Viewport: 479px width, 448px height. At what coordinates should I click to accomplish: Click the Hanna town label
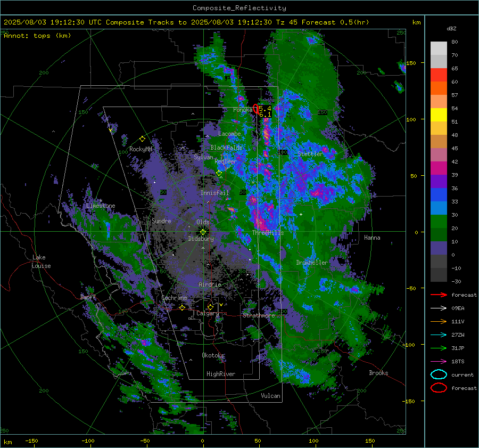point(372,238)
